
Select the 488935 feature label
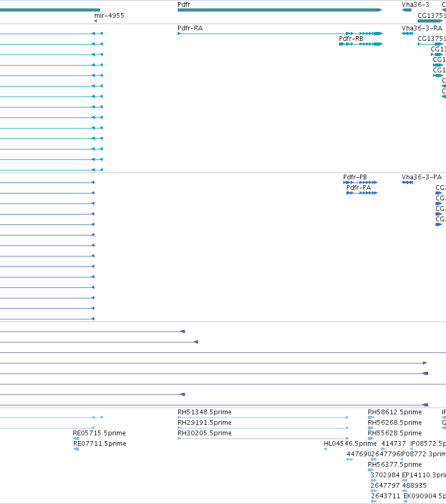pos(414,485)
